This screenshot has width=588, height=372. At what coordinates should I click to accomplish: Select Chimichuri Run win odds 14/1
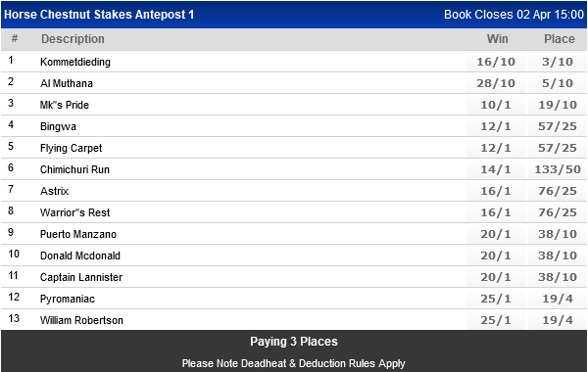(496, 169)
